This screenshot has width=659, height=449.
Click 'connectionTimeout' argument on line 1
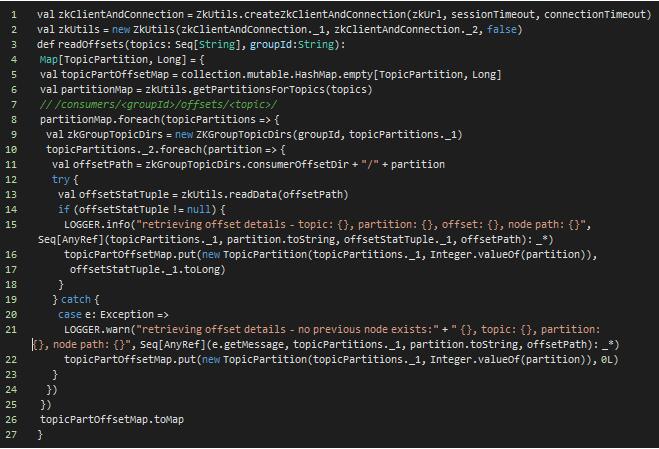(595, 15)
